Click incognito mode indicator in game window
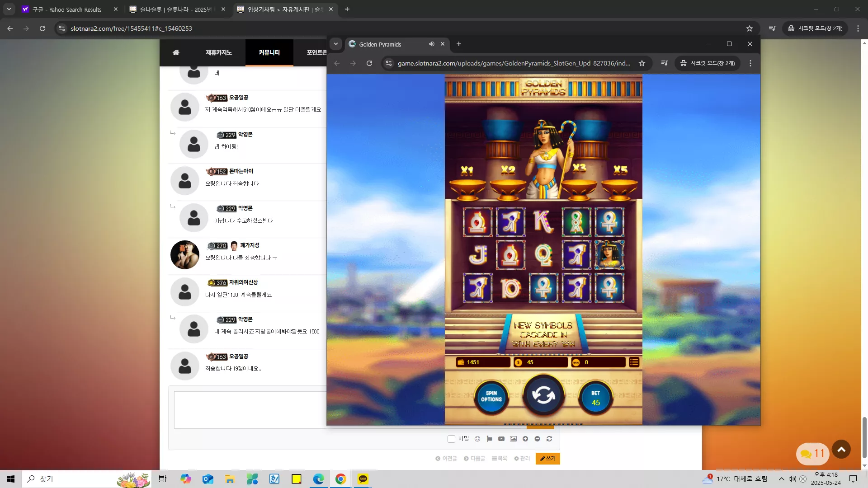 point(708,63)
